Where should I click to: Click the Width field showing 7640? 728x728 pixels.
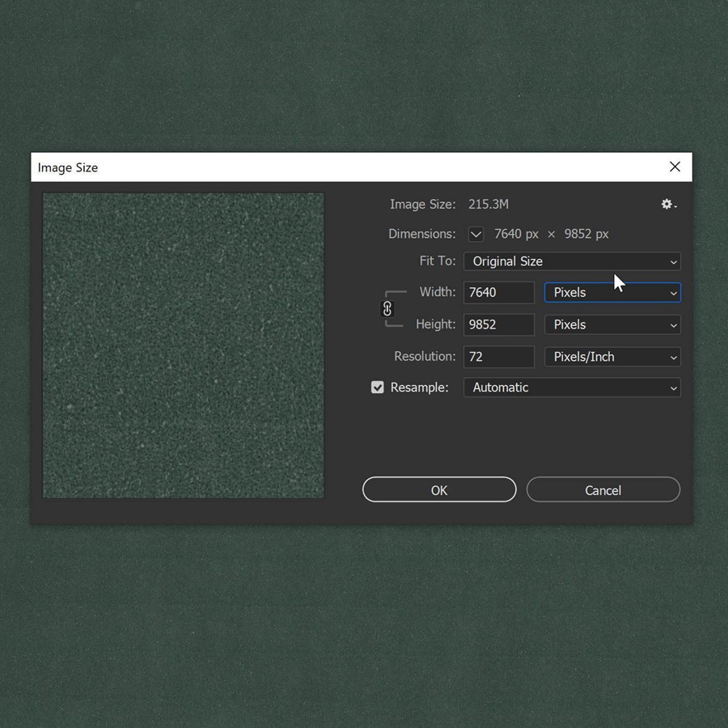point(498,293)
